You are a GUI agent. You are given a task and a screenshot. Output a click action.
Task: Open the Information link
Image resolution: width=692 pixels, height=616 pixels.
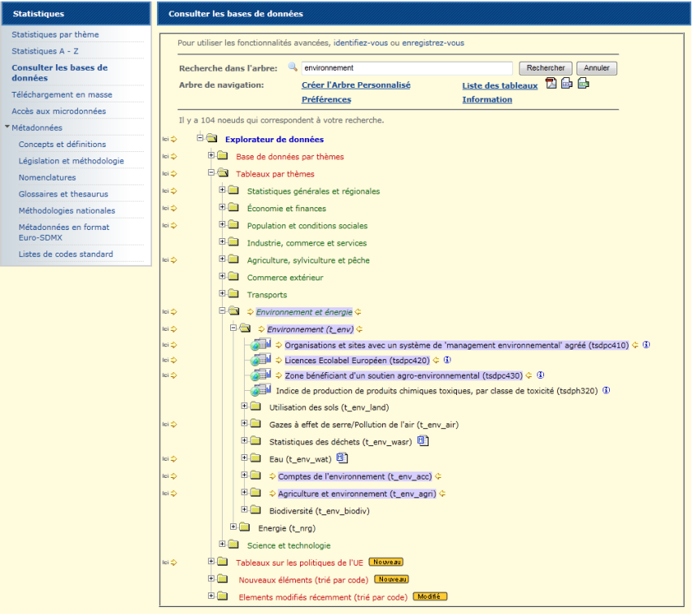point(487,100)
